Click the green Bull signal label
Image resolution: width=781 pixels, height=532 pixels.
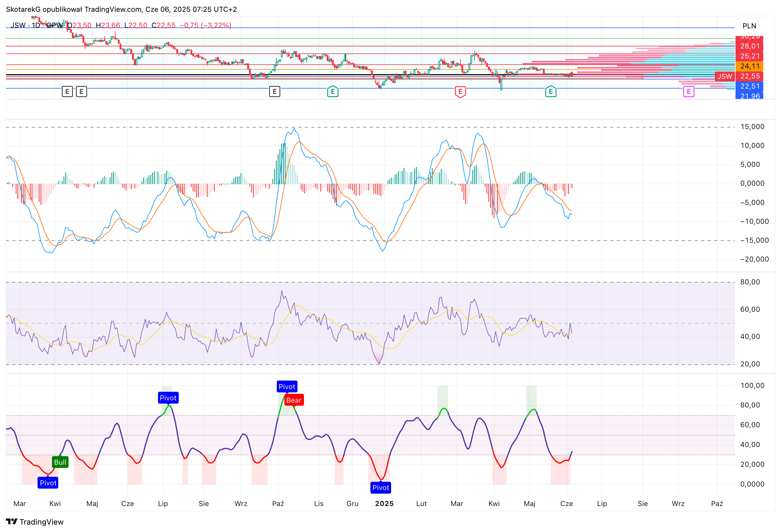coord(60,462)
